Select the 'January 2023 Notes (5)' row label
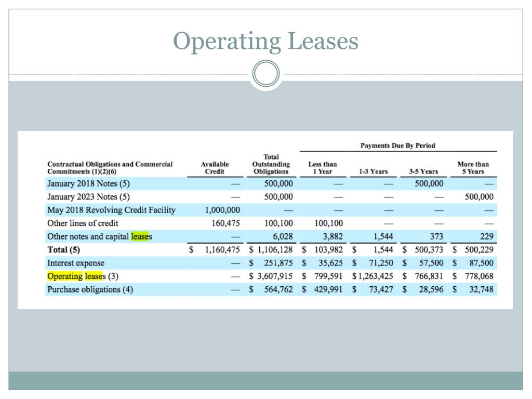This screenshot has height=399, width=532. (88, 197)
